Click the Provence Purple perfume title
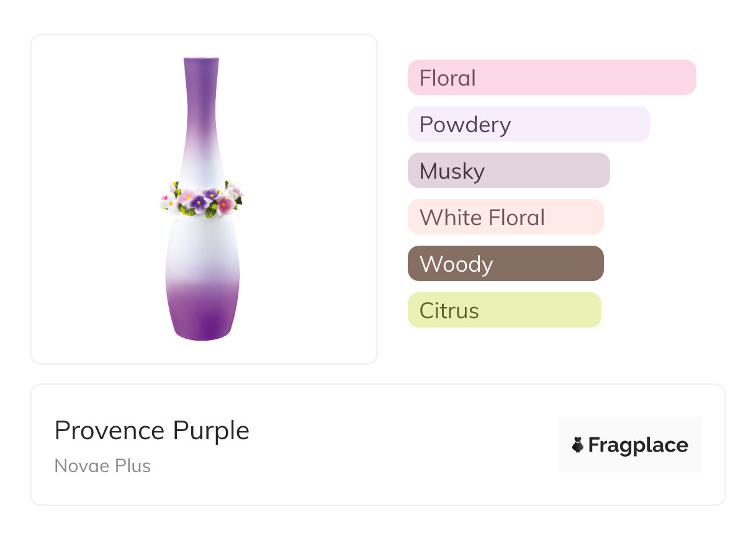Image resolution: width=756 pixels, height=536 pixels. tap(152, 431)
